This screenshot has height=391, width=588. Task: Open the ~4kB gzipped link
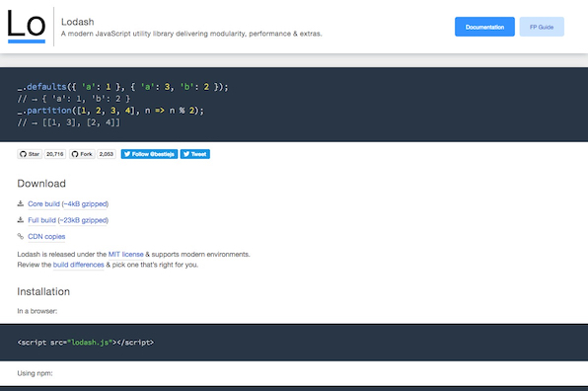point(85,203)
